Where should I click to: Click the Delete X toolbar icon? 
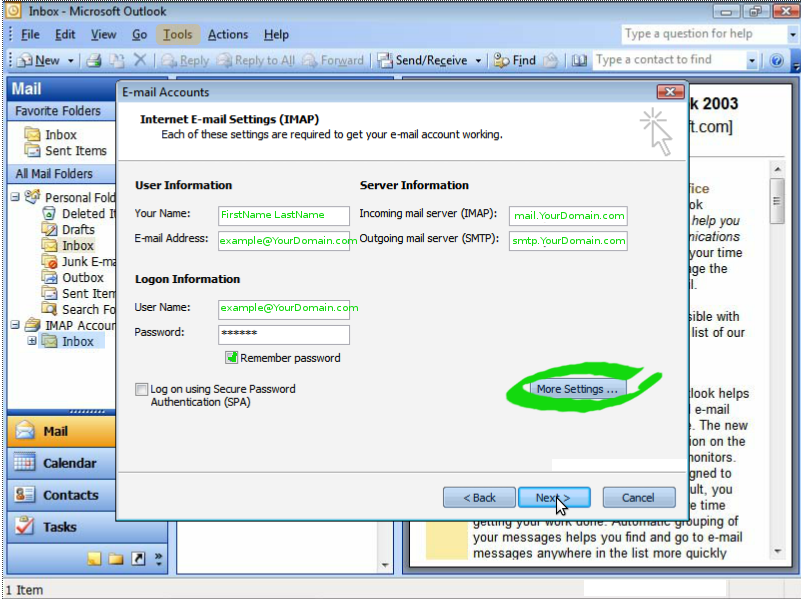(139, 60)
